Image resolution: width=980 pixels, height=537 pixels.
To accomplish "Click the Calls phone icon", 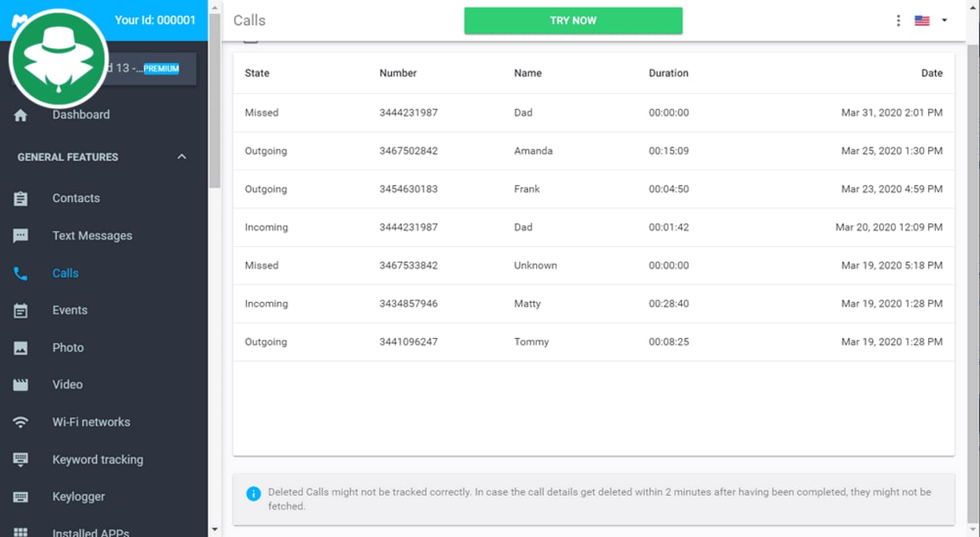I will click(x=20, y=274).
